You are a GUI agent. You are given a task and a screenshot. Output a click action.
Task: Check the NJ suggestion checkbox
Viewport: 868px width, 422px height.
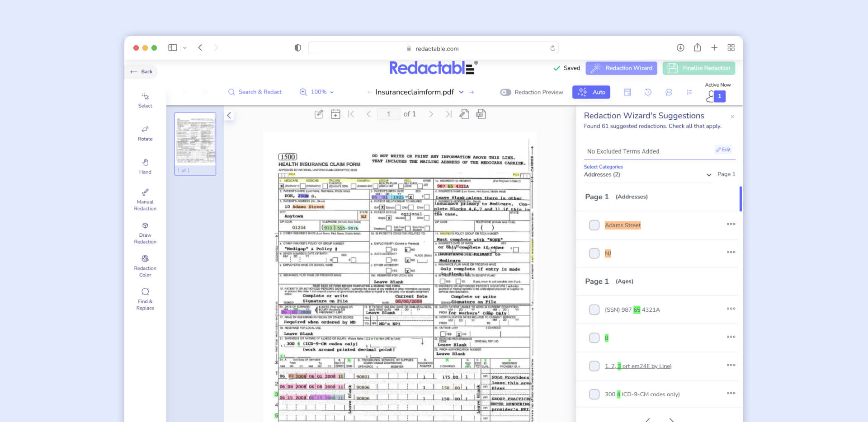[594, 253]
